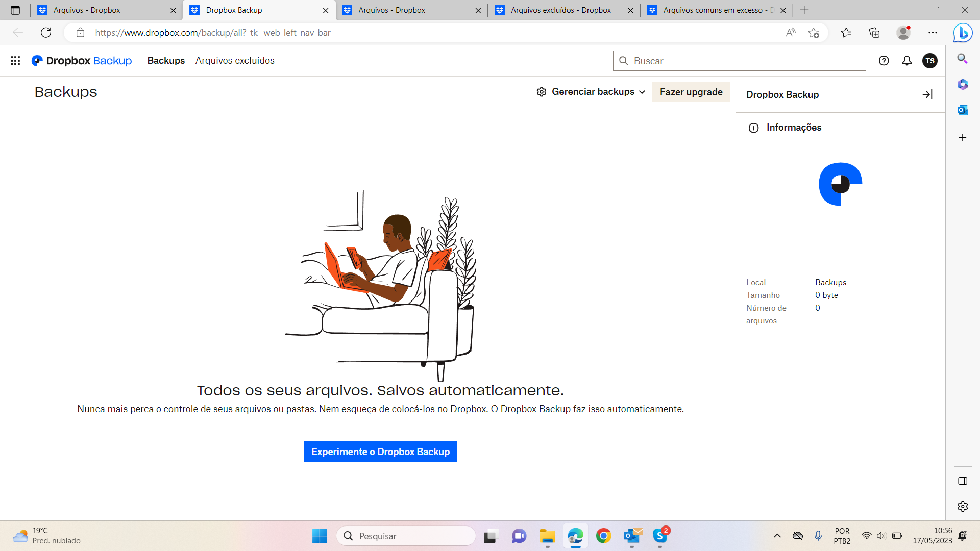980x551 pixels.
Task: Open a new browser tab
Action: point(804,10)
